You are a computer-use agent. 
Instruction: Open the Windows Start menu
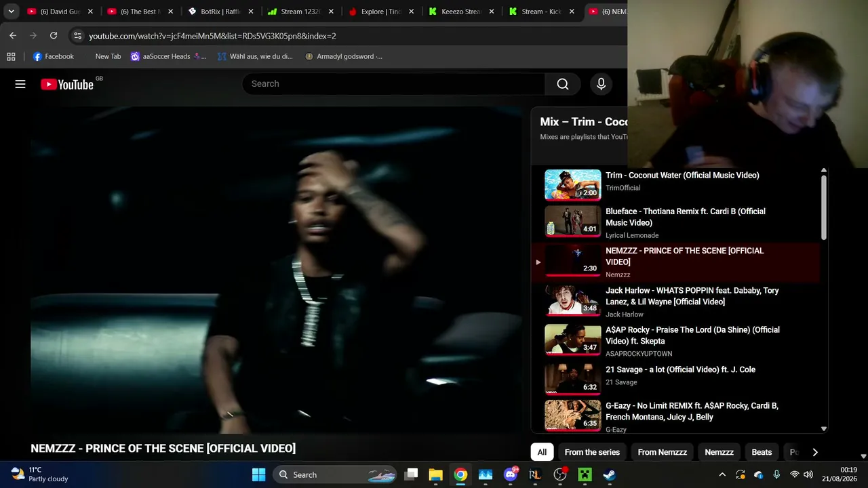pos(258,474)
